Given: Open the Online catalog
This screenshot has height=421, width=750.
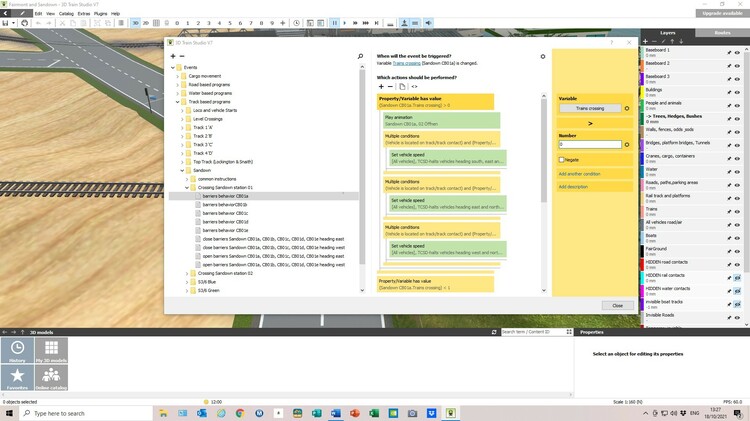Looking at the screenshot, I should 53,377.
